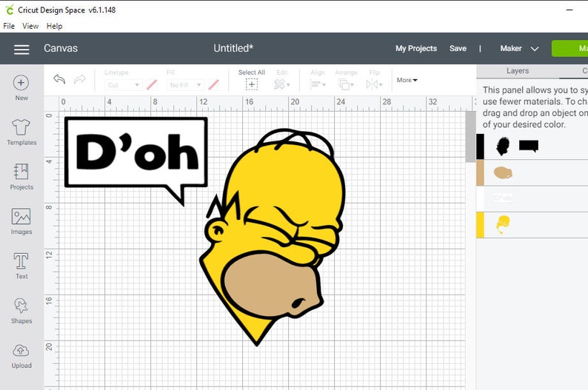The image size is (588, 390).
Task: Open the Edit tool dropdown
Action: click(281, 84)
